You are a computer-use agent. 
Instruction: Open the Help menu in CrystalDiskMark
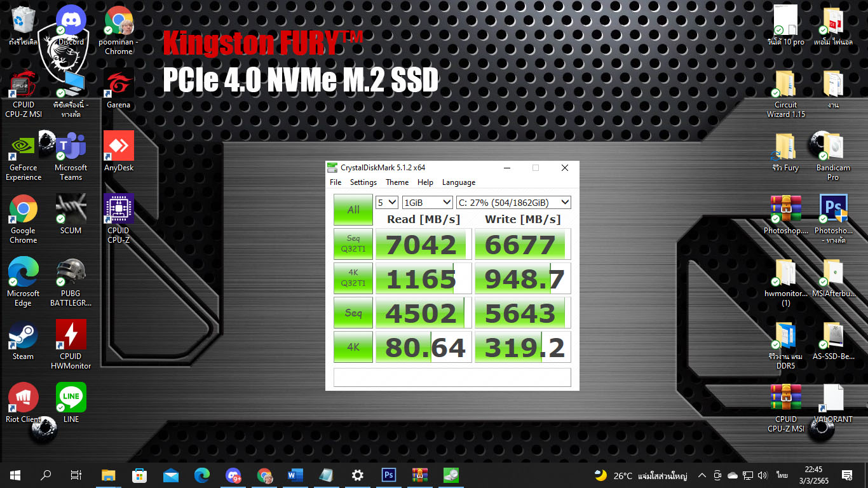point(425,182)
